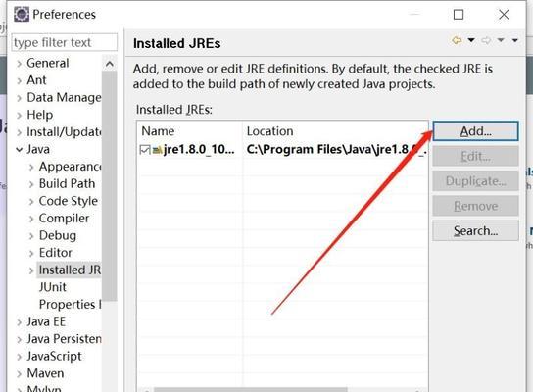
Task: Select General in the preferences tree
Action: pyautogui.click(x=48, y=63)
